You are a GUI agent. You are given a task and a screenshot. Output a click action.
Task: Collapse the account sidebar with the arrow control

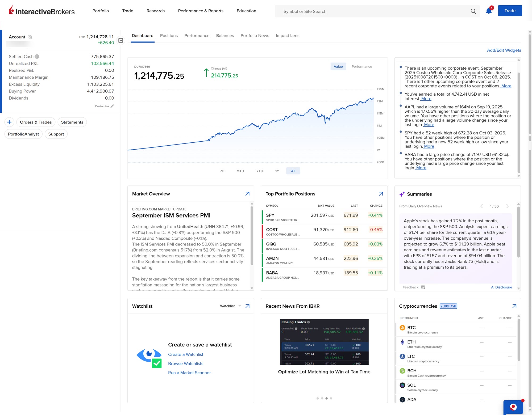pyautogui.click(x=121, y=40)
